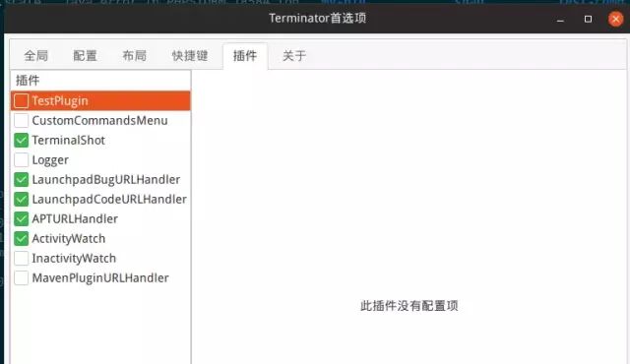Uncheck the LaunchpadCodeURLHandler checkbox
Screen dimensions: 630x364
click(x=22, y=199)
